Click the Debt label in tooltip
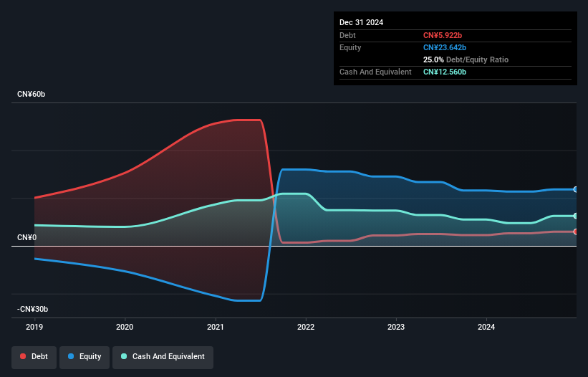The image size is (588, 377). point(347,35)
